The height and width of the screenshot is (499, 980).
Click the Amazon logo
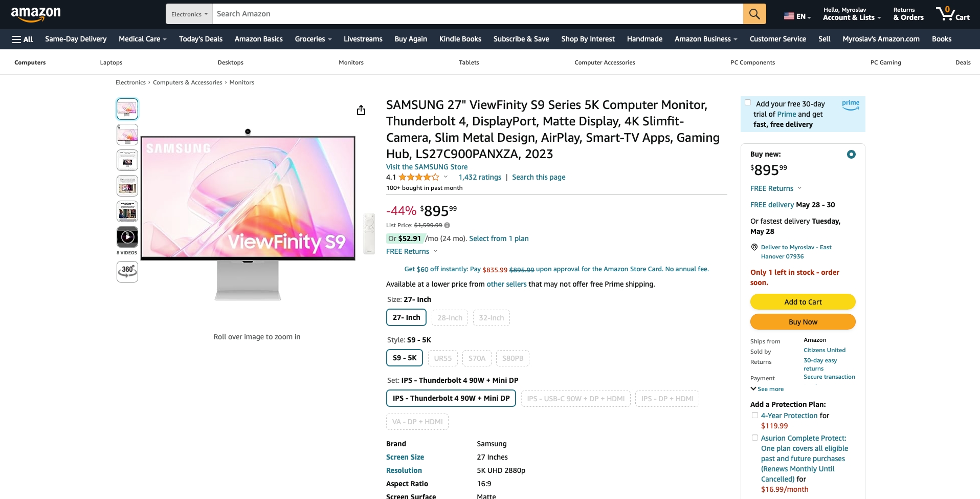pyautogui.click(x=36, y=14)
